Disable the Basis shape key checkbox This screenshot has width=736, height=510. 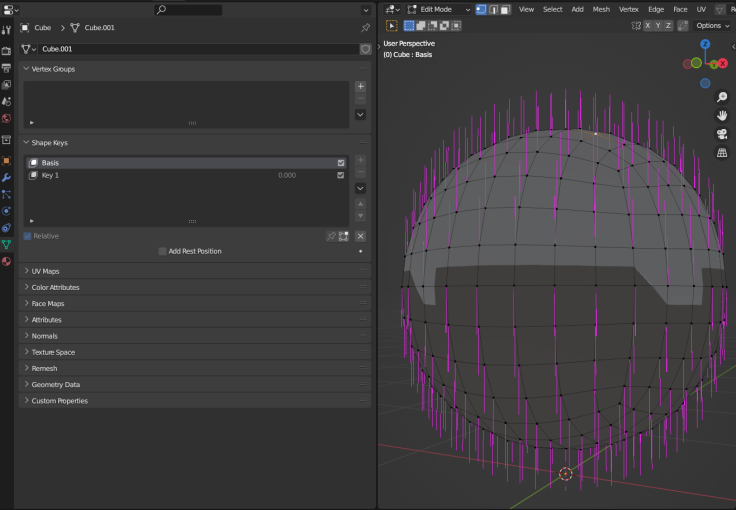[341, 163]
